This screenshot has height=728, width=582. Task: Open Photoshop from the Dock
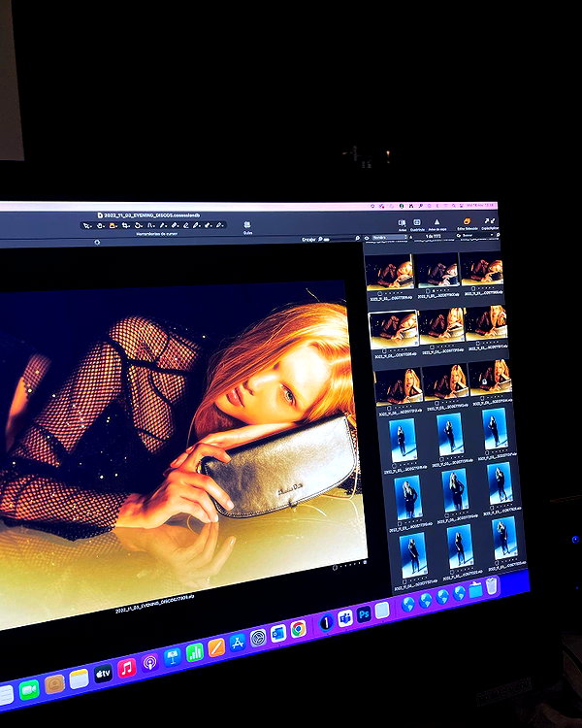364,613
